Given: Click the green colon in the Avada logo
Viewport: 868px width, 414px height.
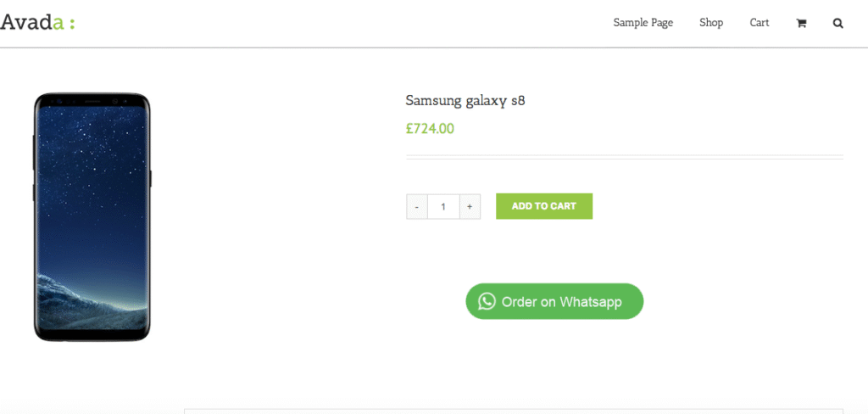Looking at the screenshot, I should [x=73, y=24].
